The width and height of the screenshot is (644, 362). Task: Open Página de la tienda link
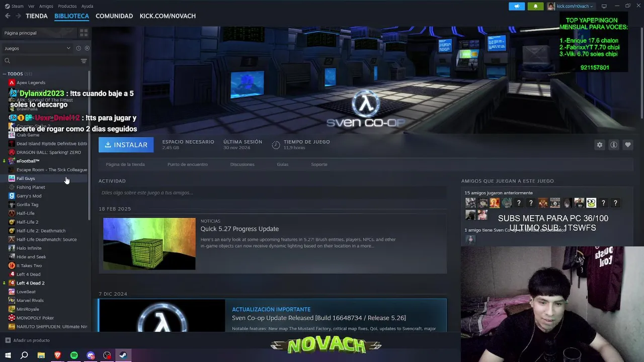(x=125, y=164)
